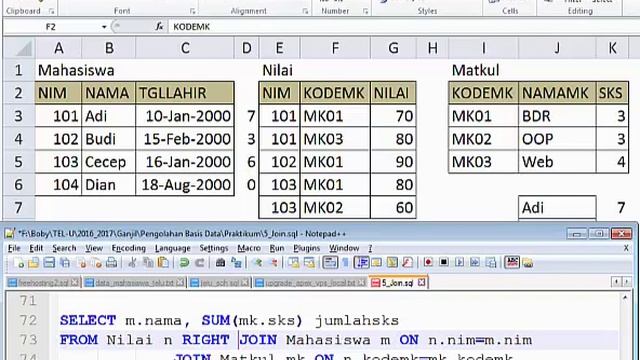This screenshot has height=360, width=640.
Task: Click Save All icon in Notepad++ toolbar
Action: click(65, 262)
